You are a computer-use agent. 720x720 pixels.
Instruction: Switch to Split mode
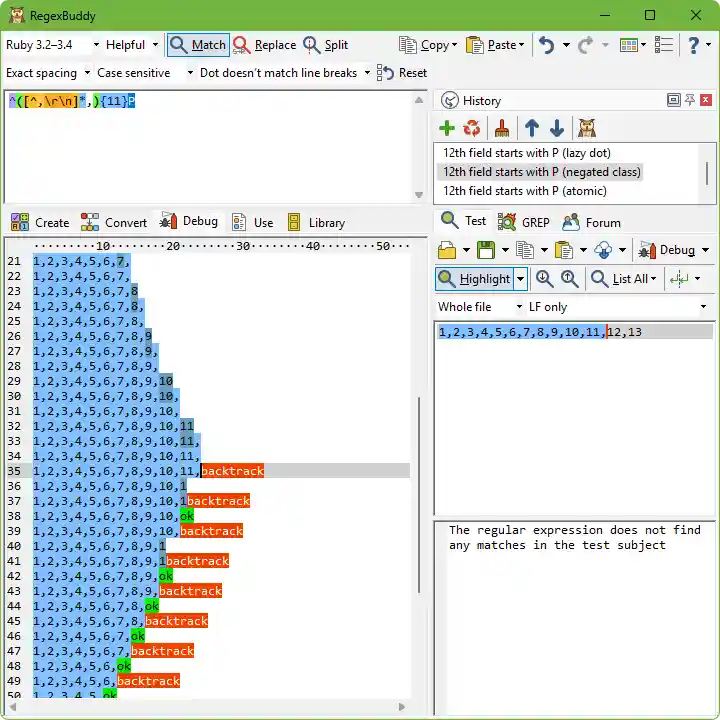click(x=326, y=45)
